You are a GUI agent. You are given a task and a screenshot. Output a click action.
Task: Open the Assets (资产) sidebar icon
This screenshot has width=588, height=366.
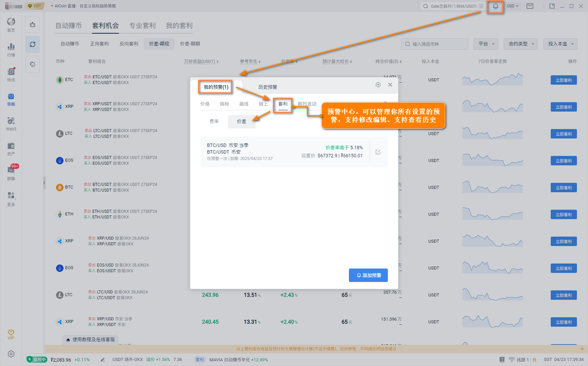(11, 149)
